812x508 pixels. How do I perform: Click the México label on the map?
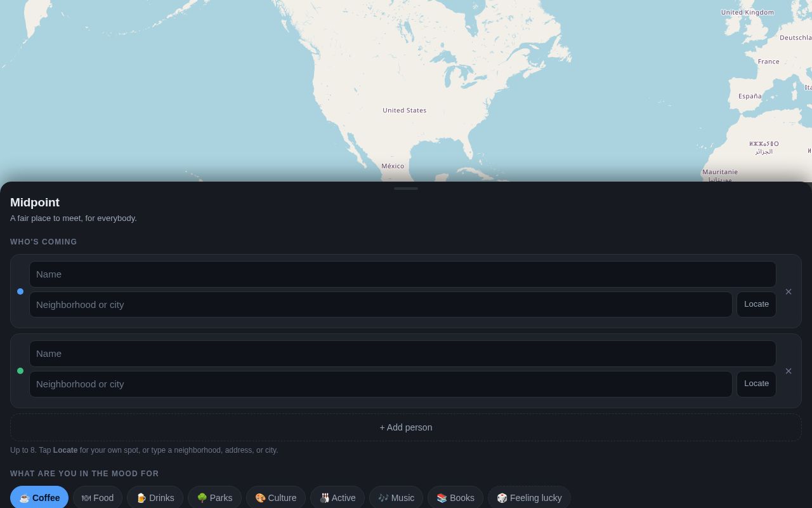click(x=393, y=166)
